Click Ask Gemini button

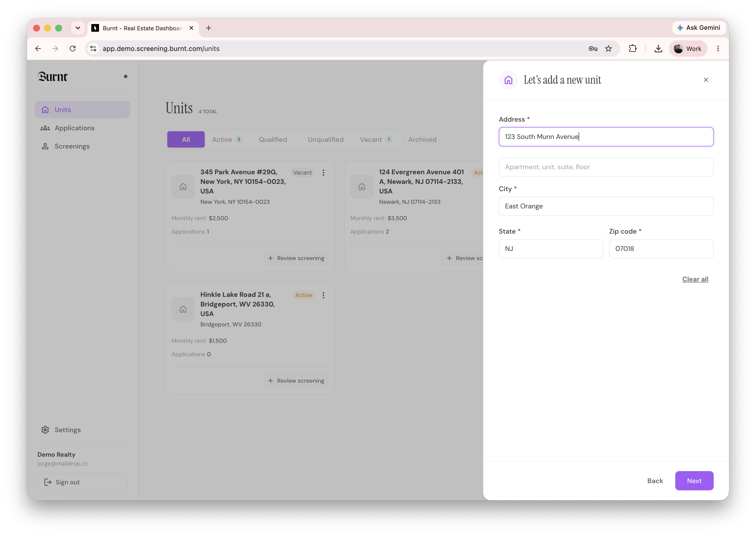699,28
